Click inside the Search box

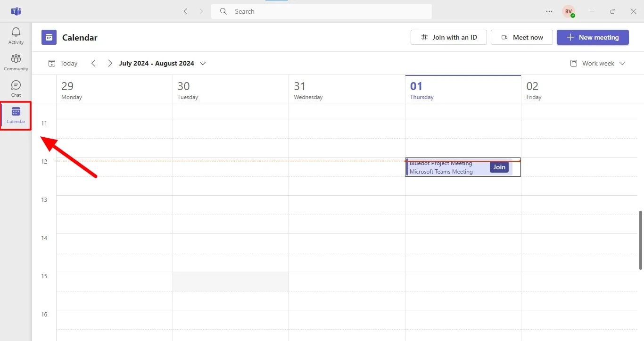click(322, 11)
